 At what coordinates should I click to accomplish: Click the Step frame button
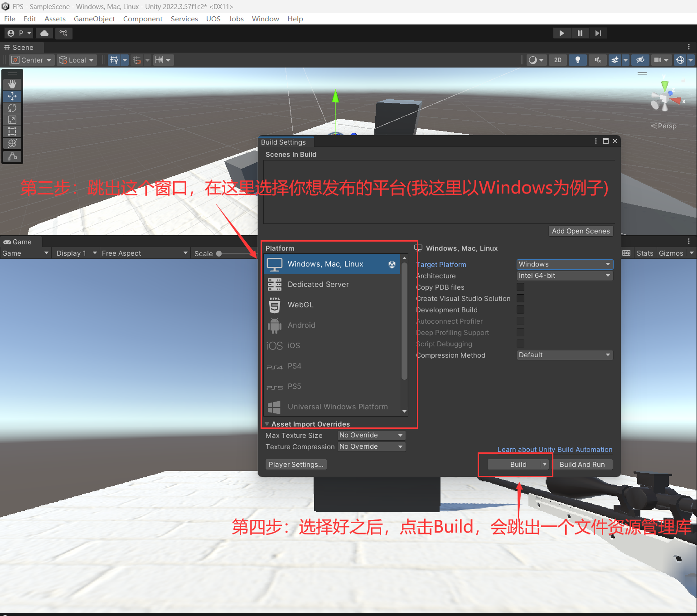coord(598,33)
